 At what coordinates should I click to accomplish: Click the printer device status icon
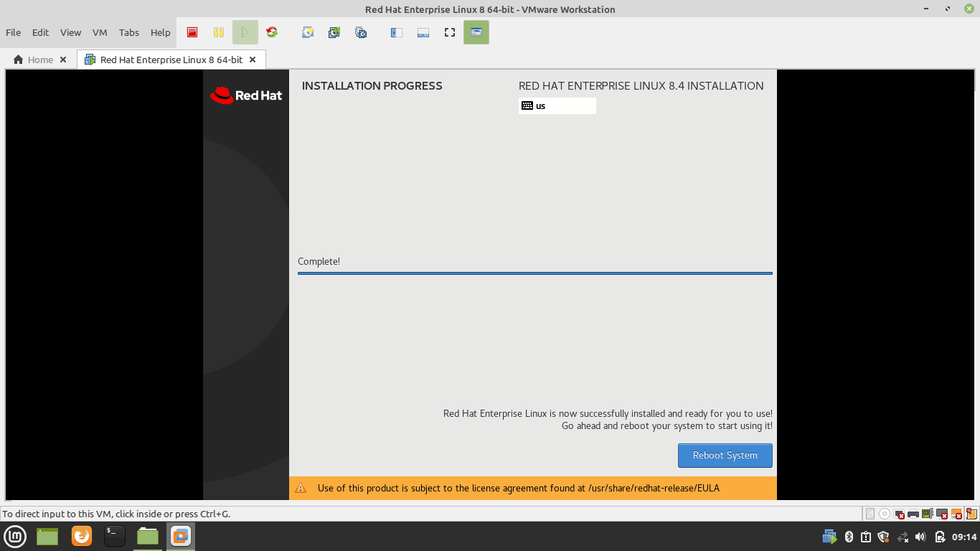(x=913, y=514)
